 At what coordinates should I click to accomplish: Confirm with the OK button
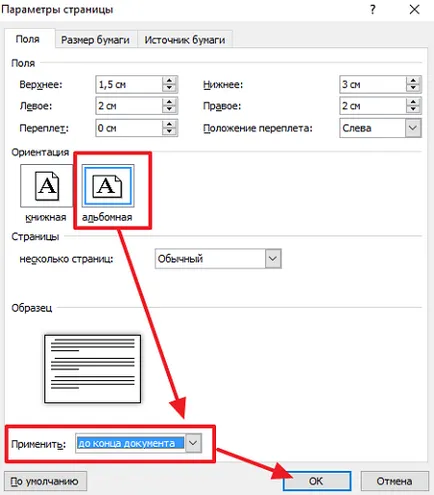click(316, 481)
